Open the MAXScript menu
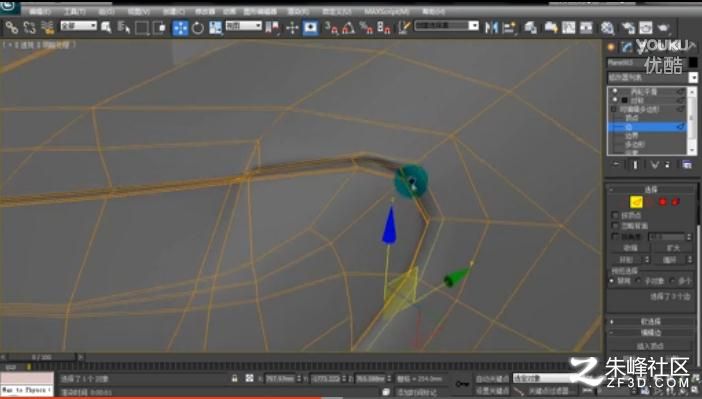 (x=386, y=11)
